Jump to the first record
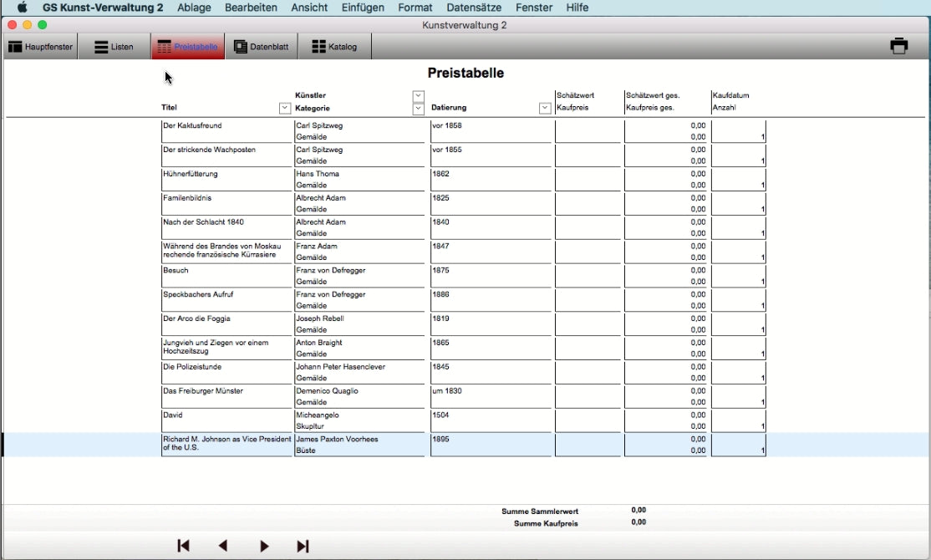This screenshot has height=560, width=931. click(184, 546)
